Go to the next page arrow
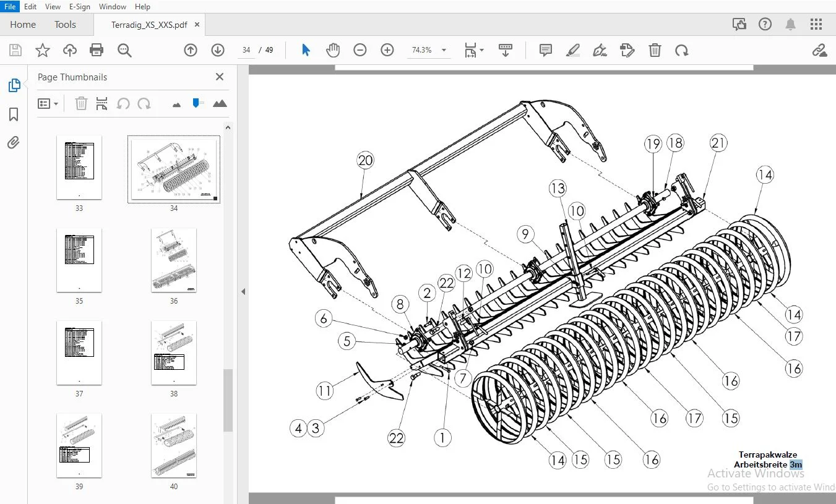The image size is (836, 504). tap(218, 50)
